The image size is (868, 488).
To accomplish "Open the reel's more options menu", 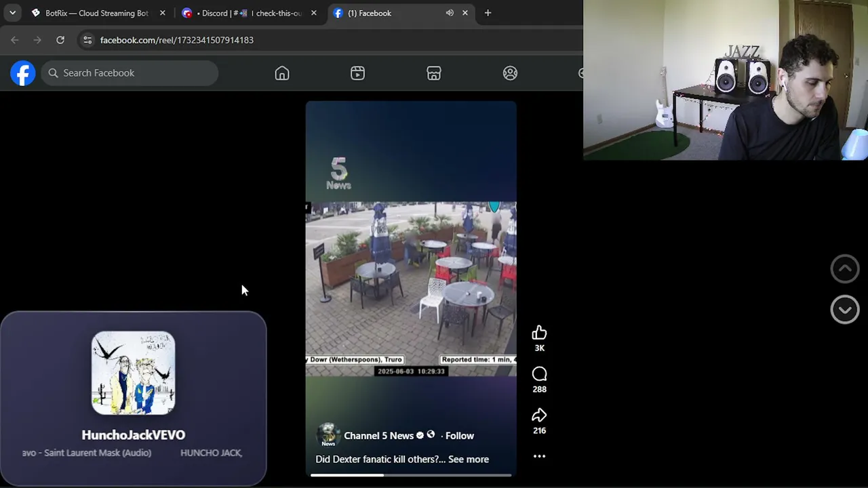I will coord(539,456).
